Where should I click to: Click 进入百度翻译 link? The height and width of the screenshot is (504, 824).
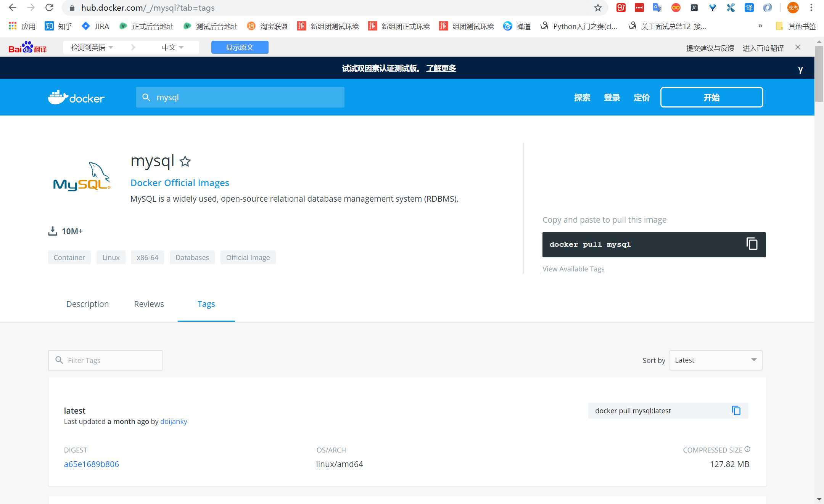pos(763,48)
